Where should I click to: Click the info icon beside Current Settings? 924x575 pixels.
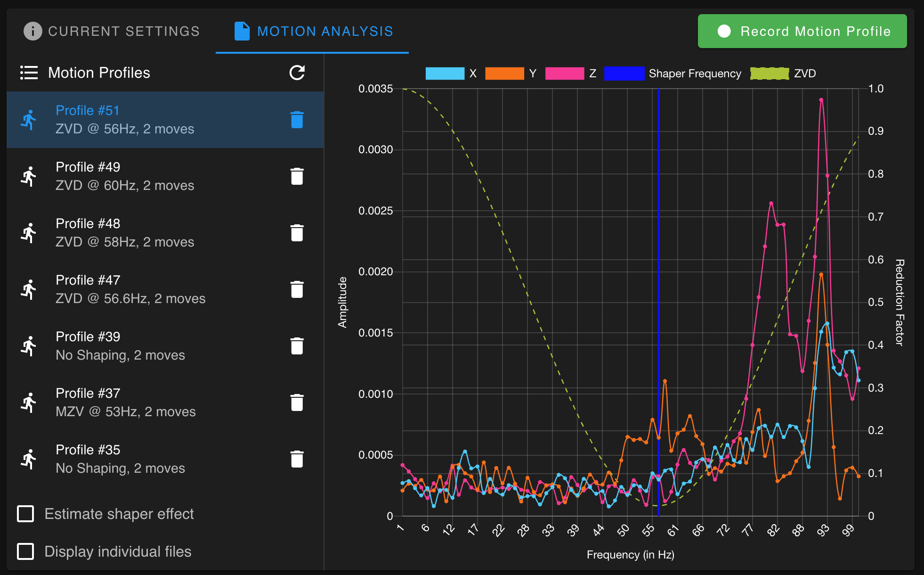point(32,31)
